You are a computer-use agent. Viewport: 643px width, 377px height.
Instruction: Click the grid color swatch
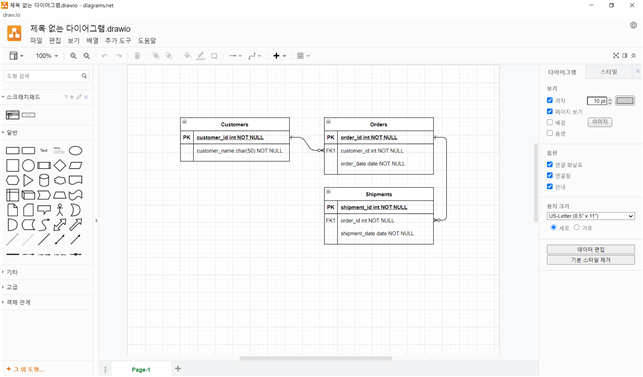(625, 101)
